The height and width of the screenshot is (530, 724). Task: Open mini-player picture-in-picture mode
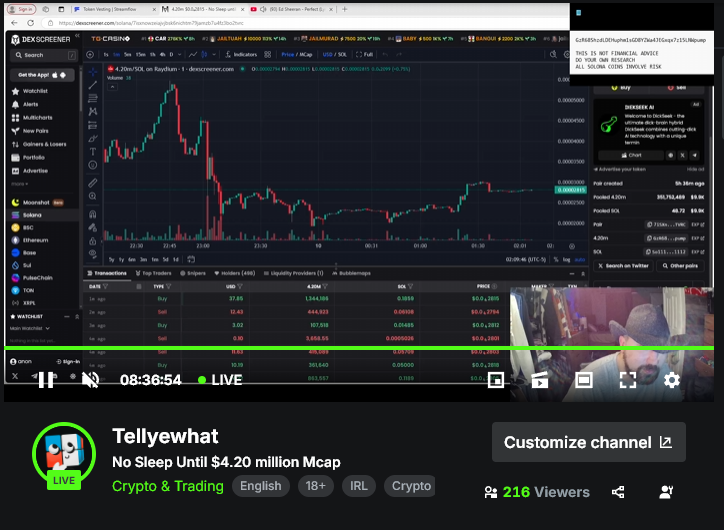[x=495, y=380]
